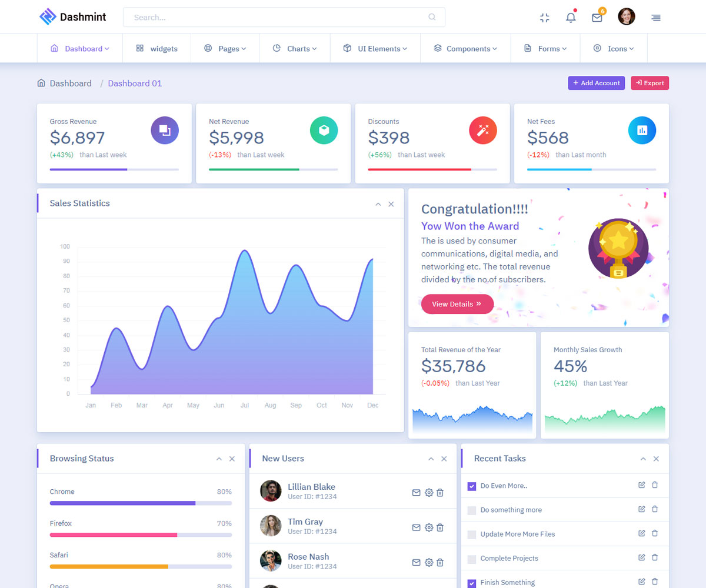Click mail icon for Lillian Blake
Image resolution: width=706 pixels, height=588 pixels.
tap(416, 493)
